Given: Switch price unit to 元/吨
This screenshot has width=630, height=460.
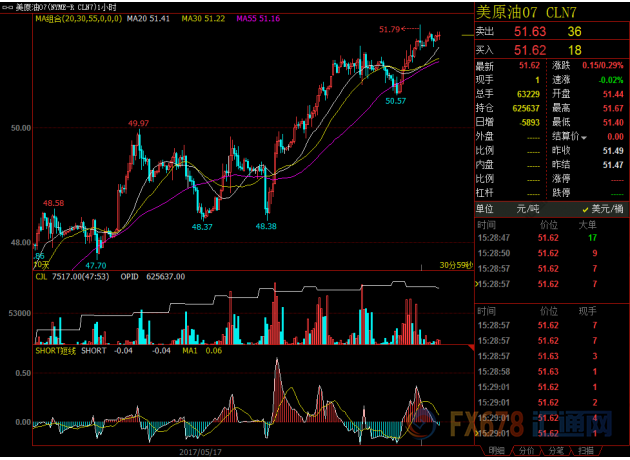Looking at the screenshot, I should 528,208.
